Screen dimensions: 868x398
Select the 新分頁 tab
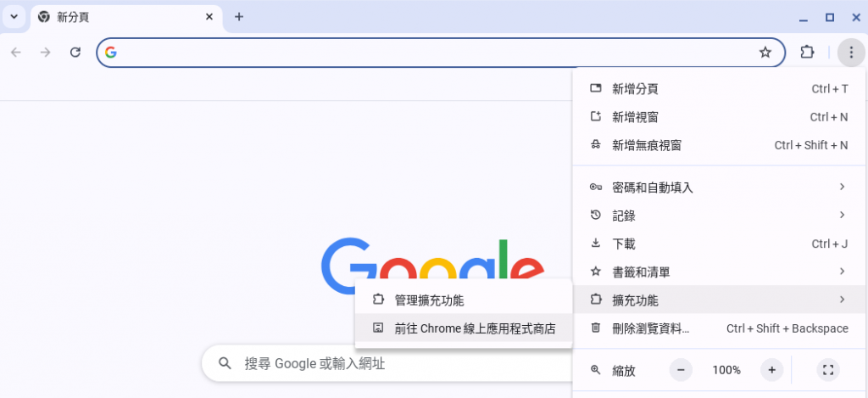[x=126, y=18]
